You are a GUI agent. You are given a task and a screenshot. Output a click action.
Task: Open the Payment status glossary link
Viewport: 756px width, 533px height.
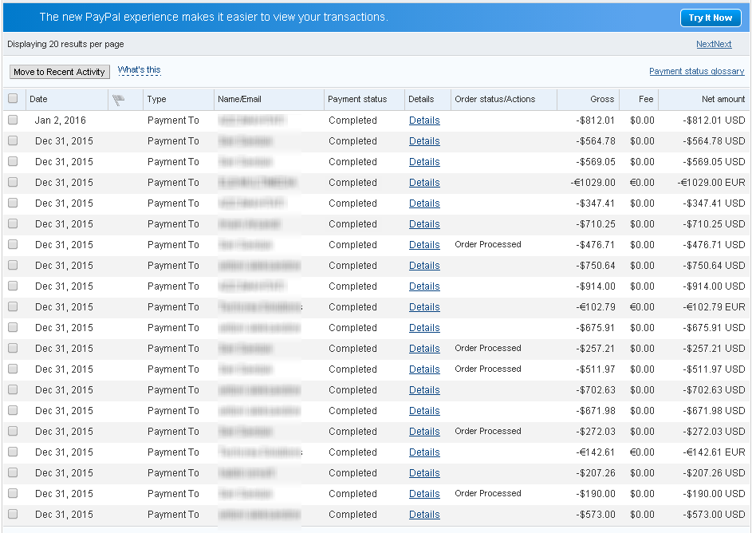point(696,71)
